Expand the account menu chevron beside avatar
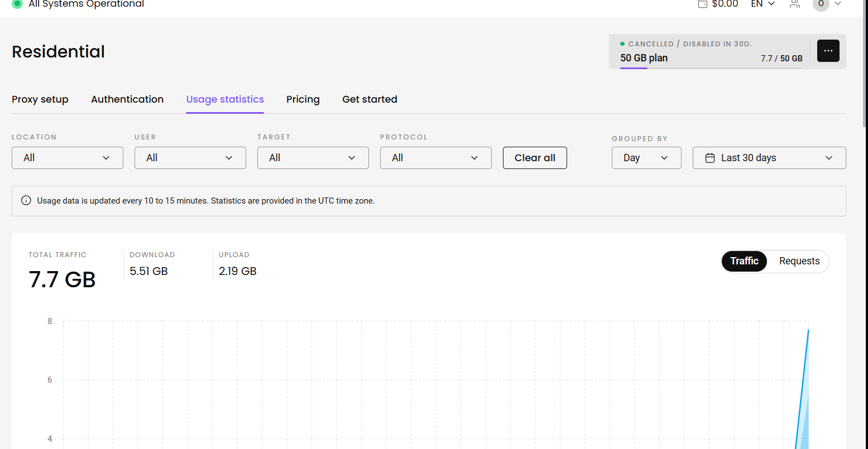Screen dimensions: 868x449 838,4
